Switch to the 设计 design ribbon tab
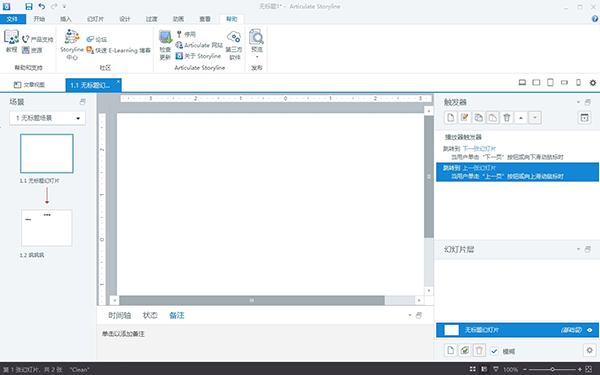The width and height of the screenshot is (600, 375). pos(125,19)
